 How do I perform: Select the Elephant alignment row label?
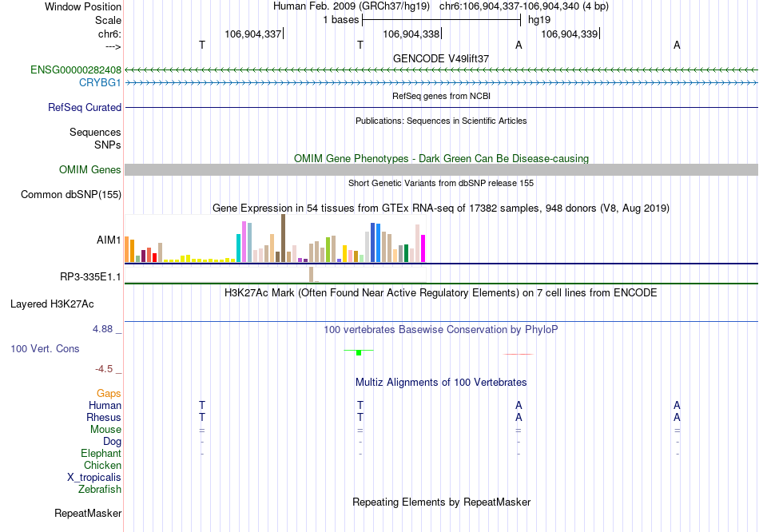point(101,454)
